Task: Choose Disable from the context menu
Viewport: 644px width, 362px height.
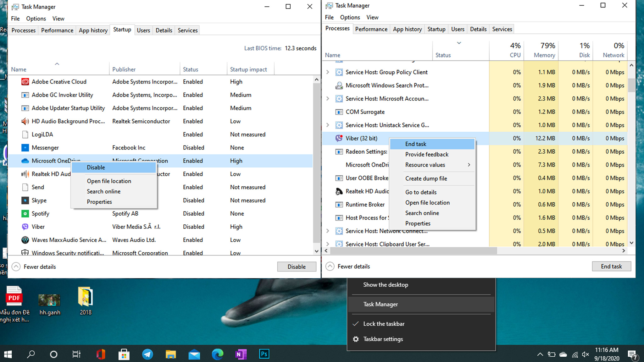Action: point(96,167)
